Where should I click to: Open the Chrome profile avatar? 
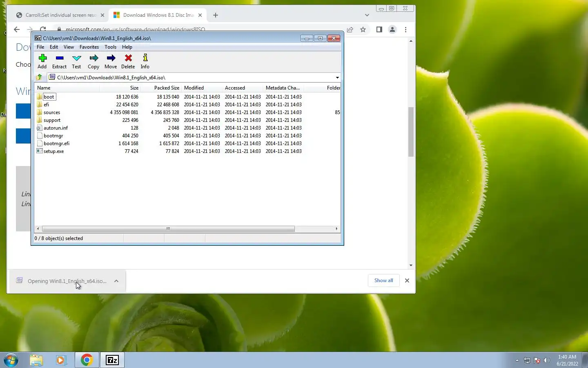[x=392, y=29]
